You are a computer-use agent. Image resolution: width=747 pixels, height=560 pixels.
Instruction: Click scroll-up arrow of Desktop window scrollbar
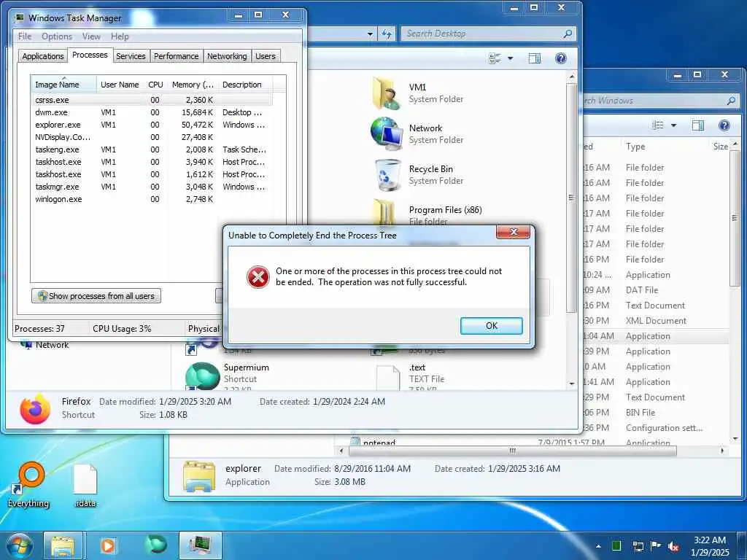pyautogui.click(x=572, y=76)
